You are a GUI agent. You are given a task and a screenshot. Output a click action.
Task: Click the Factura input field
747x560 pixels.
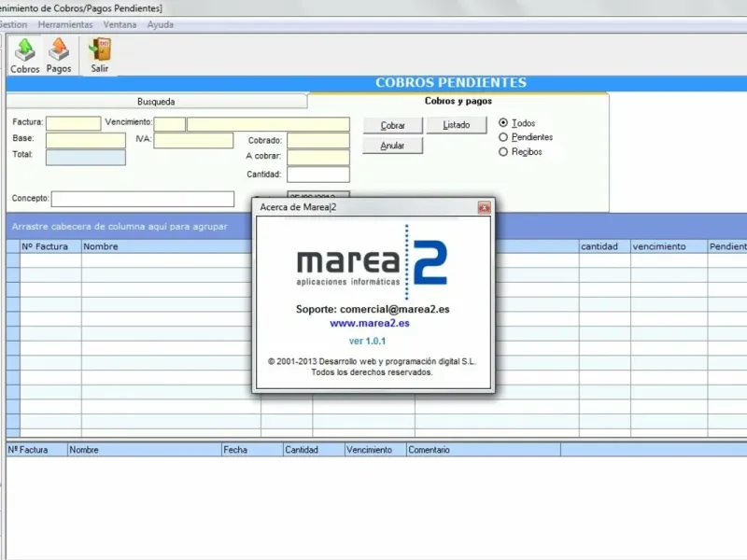(x=74, y=123)
